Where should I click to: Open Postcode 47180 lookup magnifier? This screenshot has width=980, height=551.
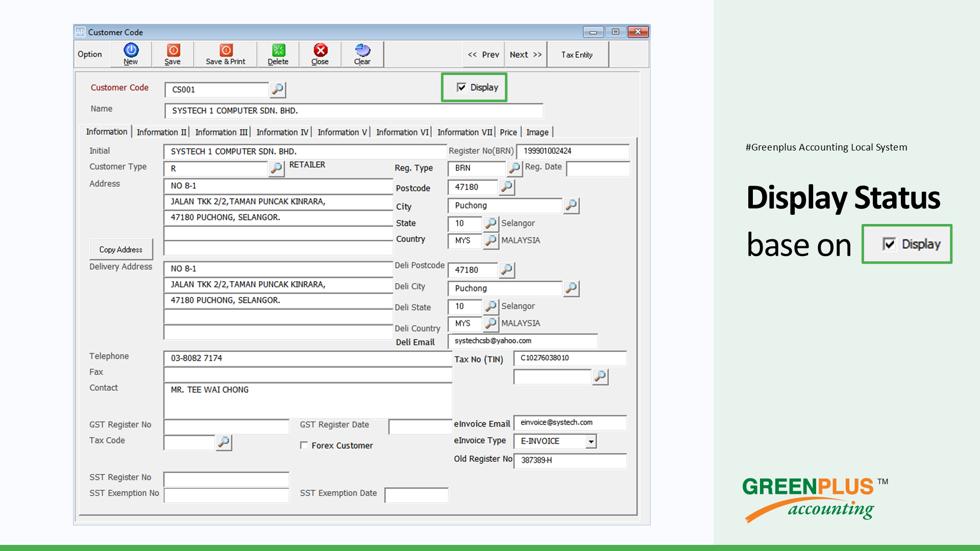pos(507,187)
